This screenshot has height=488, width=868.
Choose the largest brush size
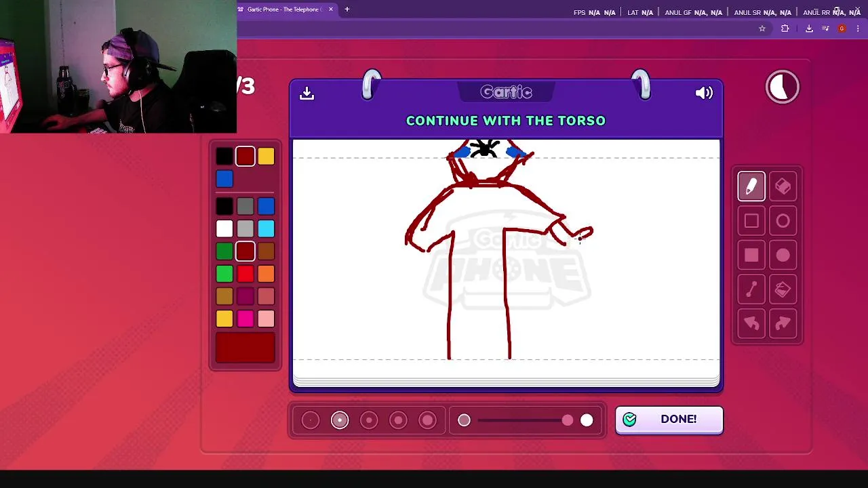point(427,420)
